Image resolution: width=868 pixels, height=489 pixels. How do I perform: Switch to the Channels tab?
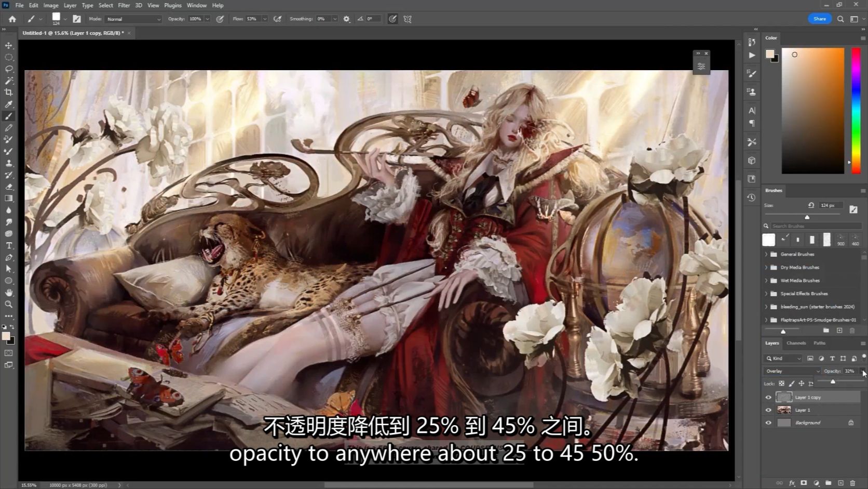tap(796, 343)
